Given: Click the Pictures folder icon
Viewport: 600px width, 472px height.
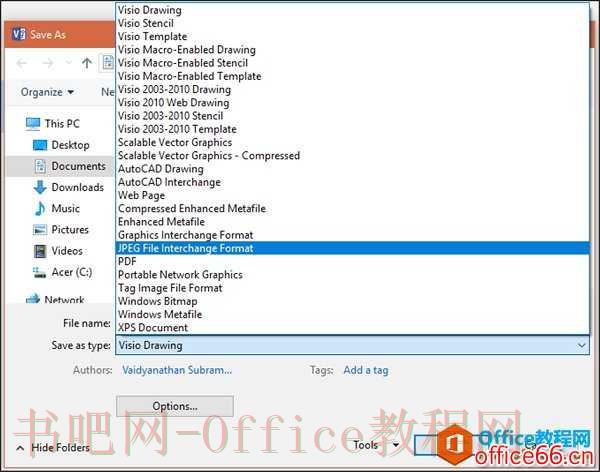Looking at the screenshot, I should pyautogui.click(x=40, y=230).
